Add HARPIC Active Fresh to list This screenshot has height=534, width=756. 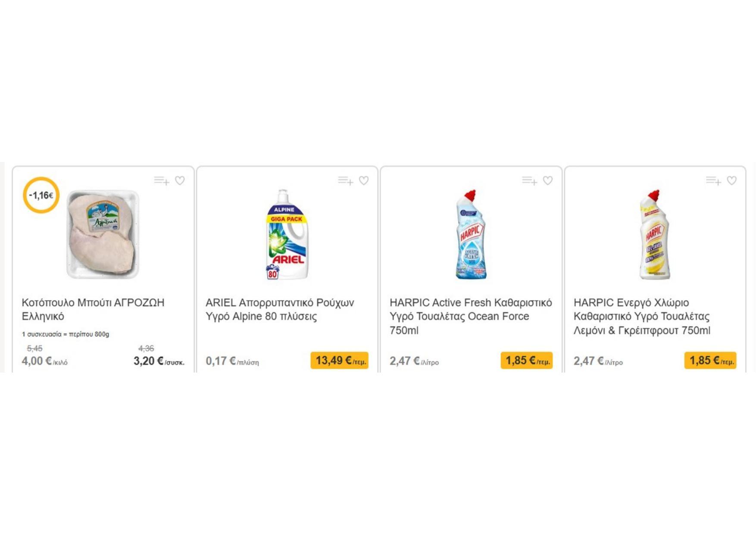pos(529,180)
